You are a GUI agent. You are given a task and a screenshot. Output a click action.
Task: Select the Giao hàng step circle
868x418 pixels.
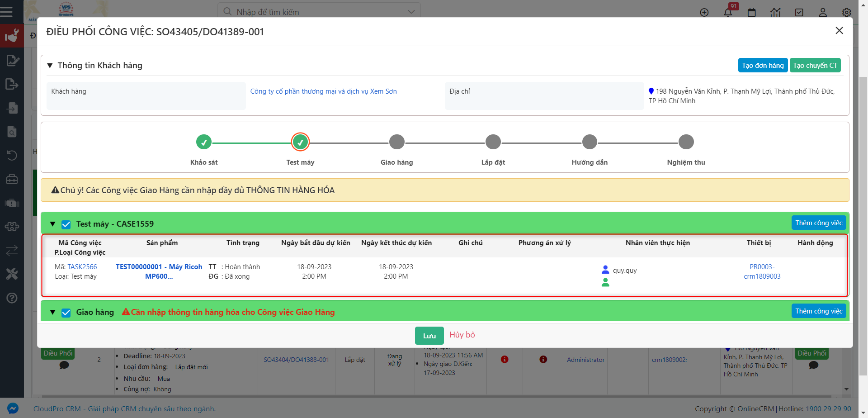(397, 142)
